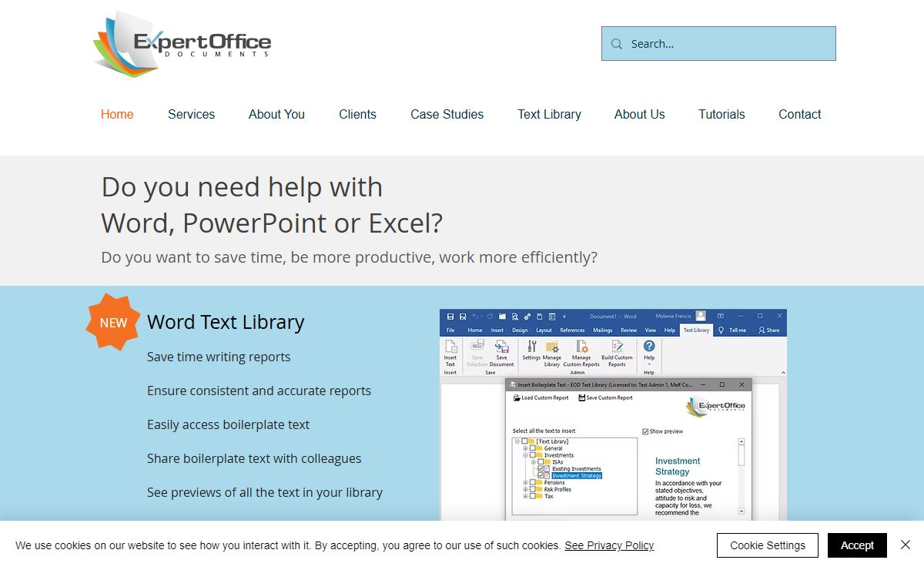Open the Case Studies page
The image size is (924, 570).
click(447, 114)
